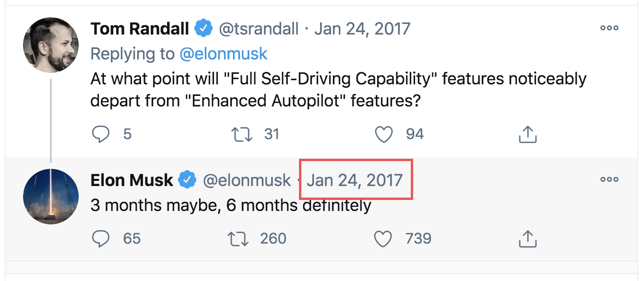Open Elon Musk's highlighted Jan 24 date
The width and height of the screenshot is (644, 281).
(x=355, y=180)
